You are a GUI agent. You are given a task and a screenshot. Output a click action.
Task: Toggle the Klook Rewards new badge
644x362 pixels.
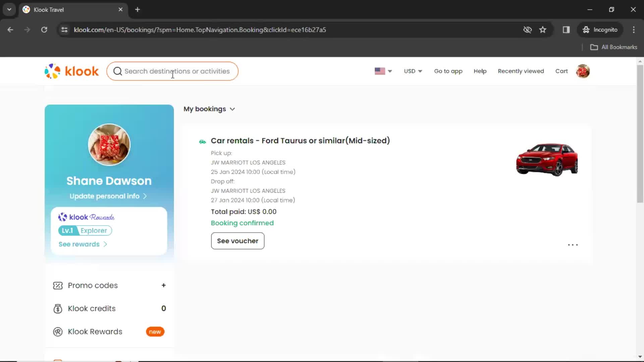pyautogui.click(x=155, y=331)
